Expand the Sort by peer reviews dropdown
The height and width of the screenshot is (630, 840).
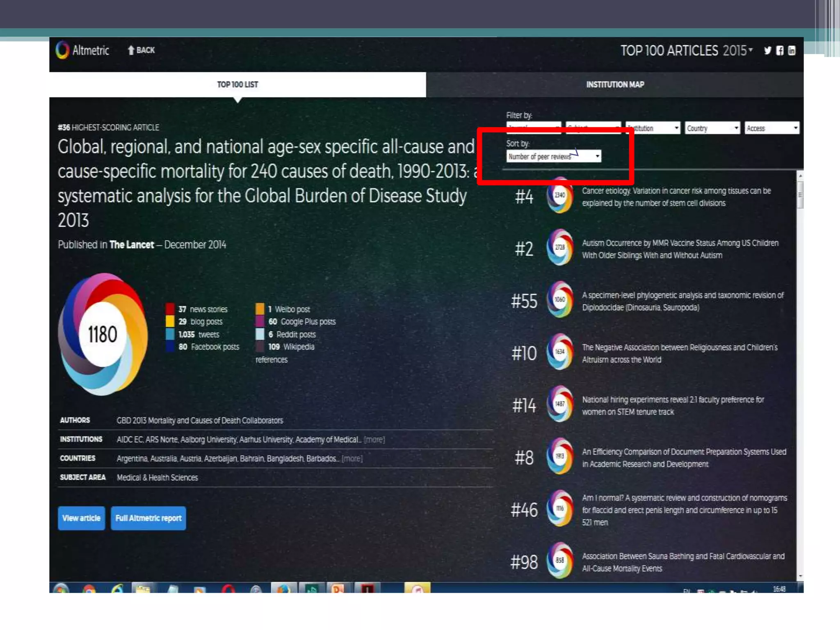[x=554, y=156]
